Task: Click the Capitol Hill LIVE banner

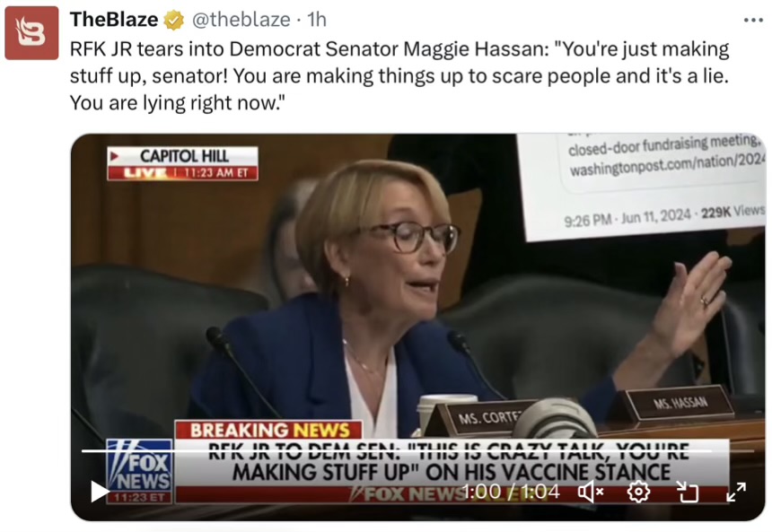Action: (x=182, y=163)
